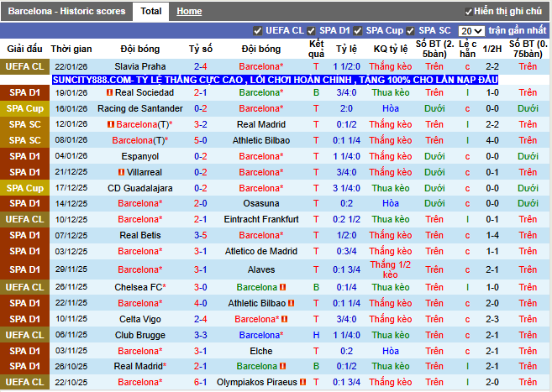Viewport: 552px width, 392px height.
Task: Click the 3-5 score in Real Betis row
Action: click(201, 235)
